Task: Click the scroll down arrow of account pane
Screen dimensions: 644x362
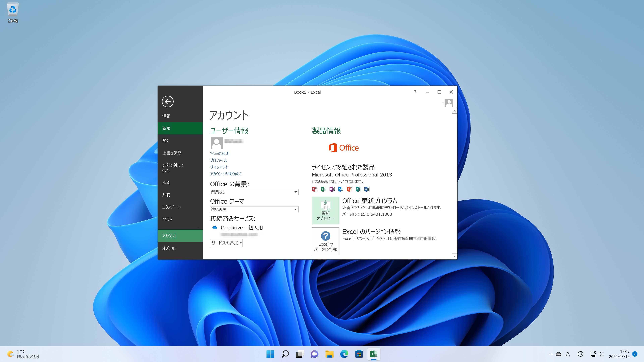Action: [454, 256]
